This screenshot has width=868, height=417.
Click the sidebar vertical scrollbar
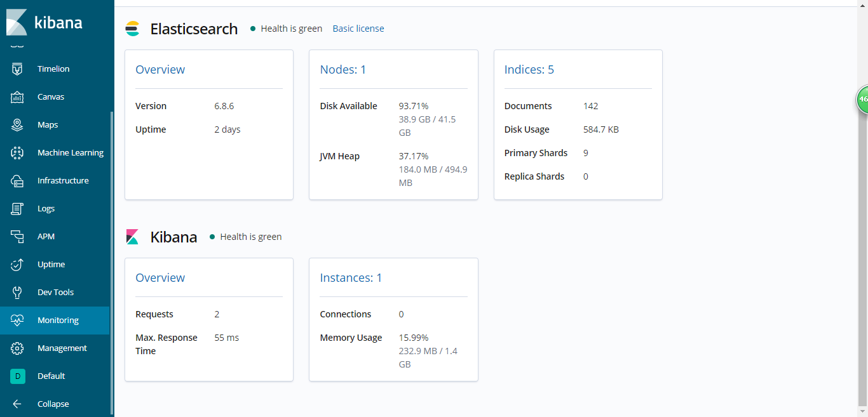coord(112,263)
